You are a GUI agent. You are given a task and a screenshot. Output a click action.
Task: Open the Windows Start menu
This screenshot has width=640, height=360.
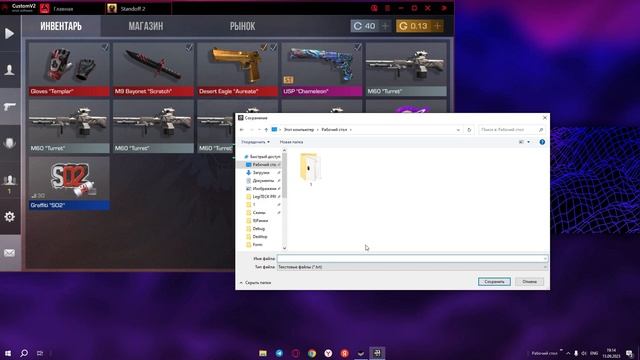(x=8, y=353)
